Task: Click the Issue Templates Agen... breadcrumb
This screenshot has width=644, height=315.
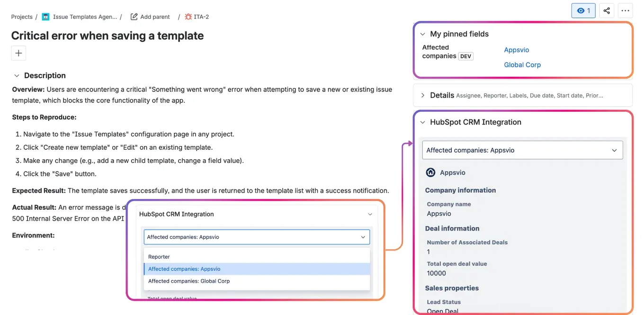Action: point(85,16)
